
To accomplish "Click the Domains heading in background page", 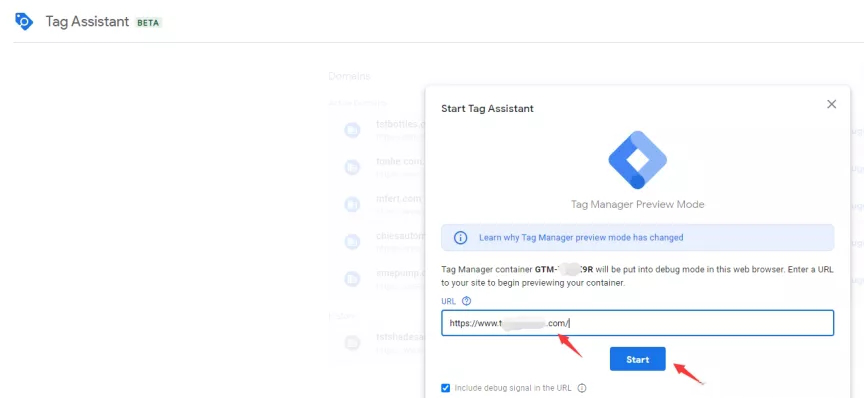I will point(349,76).
